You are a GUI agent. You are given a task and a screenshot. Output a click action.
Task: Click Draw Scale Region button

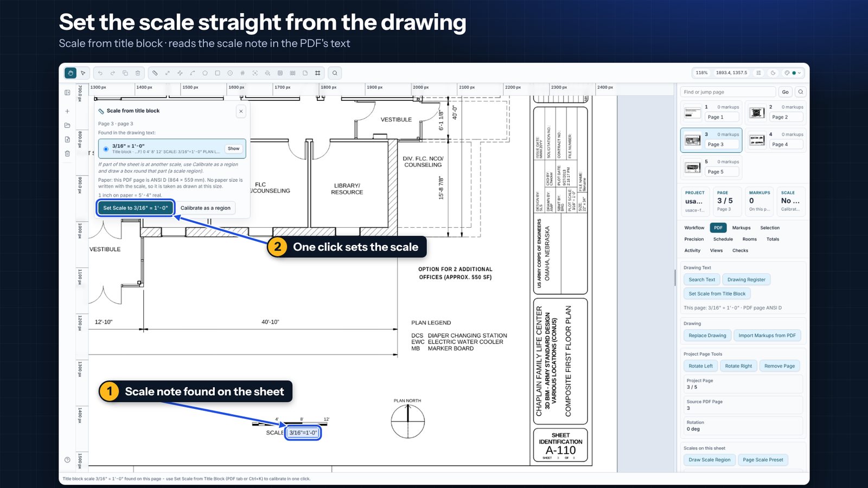[x=709, y=460]
